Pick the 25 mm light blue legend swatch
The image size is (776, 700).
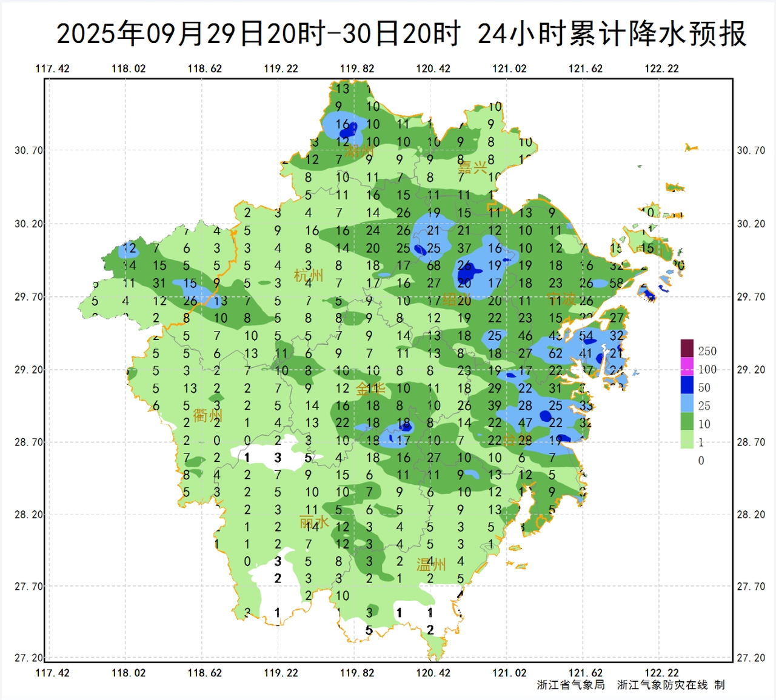[x=686, y=403]
